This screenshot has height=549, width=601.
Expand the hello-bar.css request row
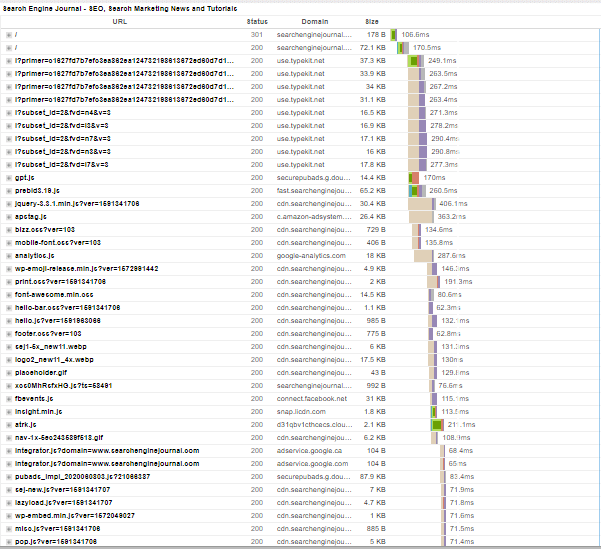8,308
